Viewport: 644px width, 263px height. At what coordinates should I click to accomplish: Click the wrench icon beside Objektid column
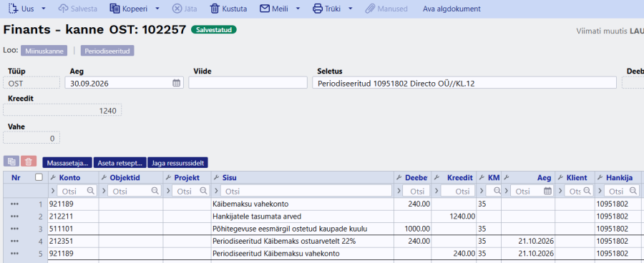(104, 178)
